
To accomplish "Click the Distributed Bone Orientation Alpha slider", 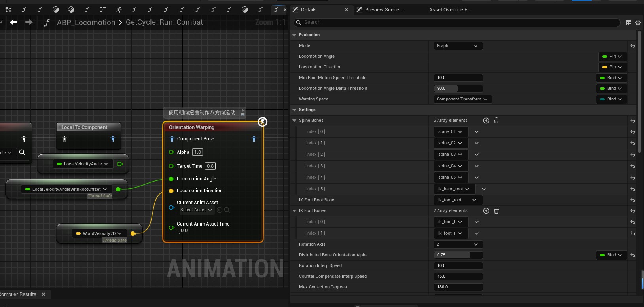I will 458,255.
